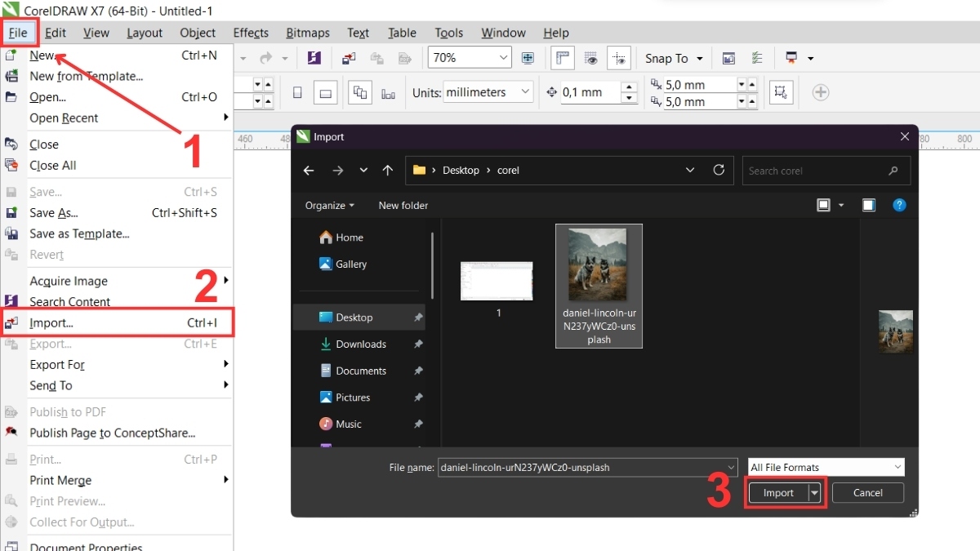
Task: Toggle the preview pane in Import dialog
Action: pos(869,205)
